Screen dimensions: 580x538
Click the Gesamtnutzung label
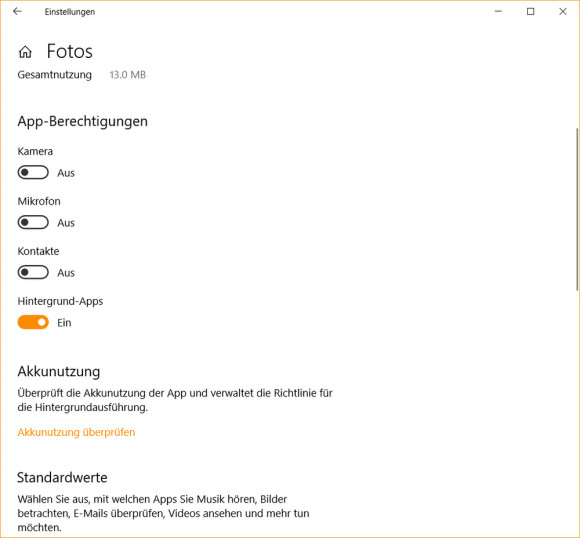(55, 75)
